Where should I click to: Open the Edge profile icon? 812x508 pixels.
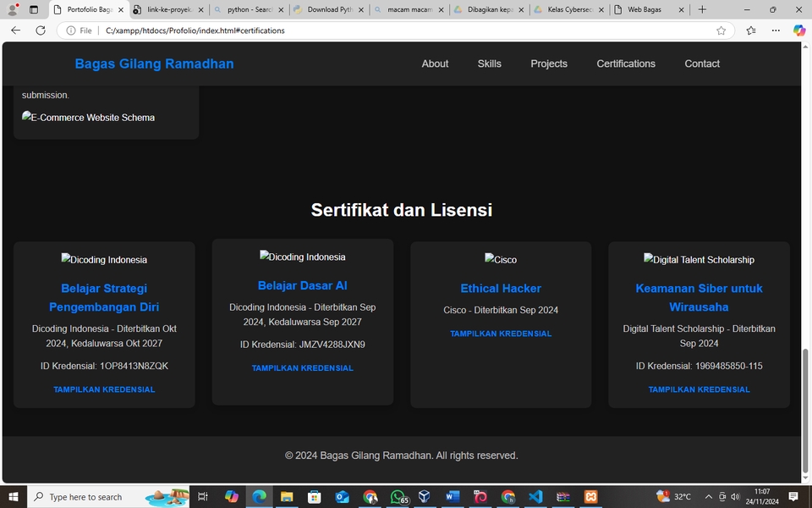[13, 9]
